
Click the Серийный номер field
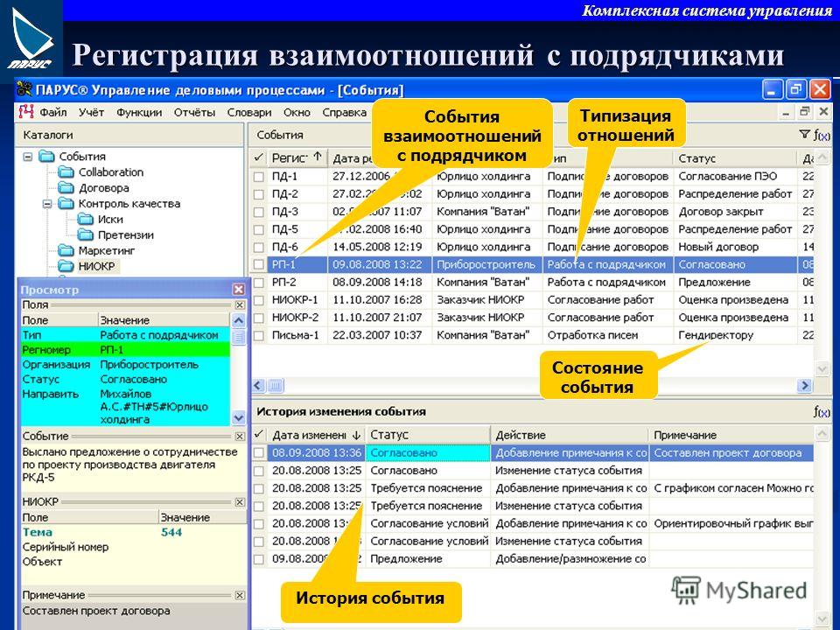tap(66, 547)
